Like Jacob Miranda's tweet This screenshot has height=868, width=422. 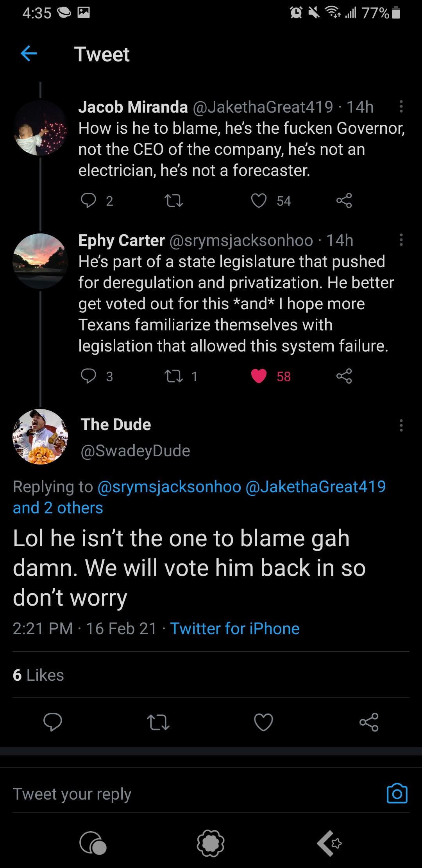click(259, 201)
